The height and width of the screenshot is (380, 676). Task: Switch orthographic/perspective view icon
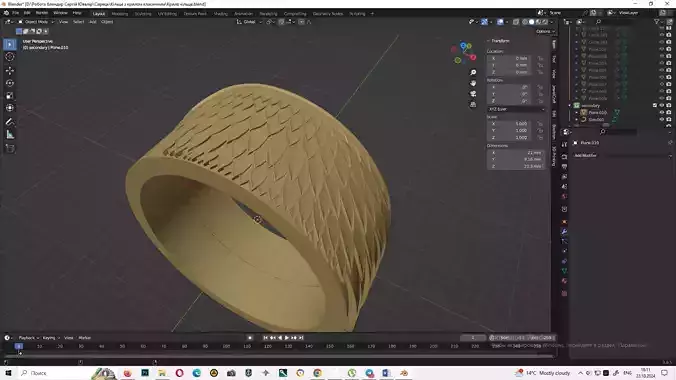473,105
